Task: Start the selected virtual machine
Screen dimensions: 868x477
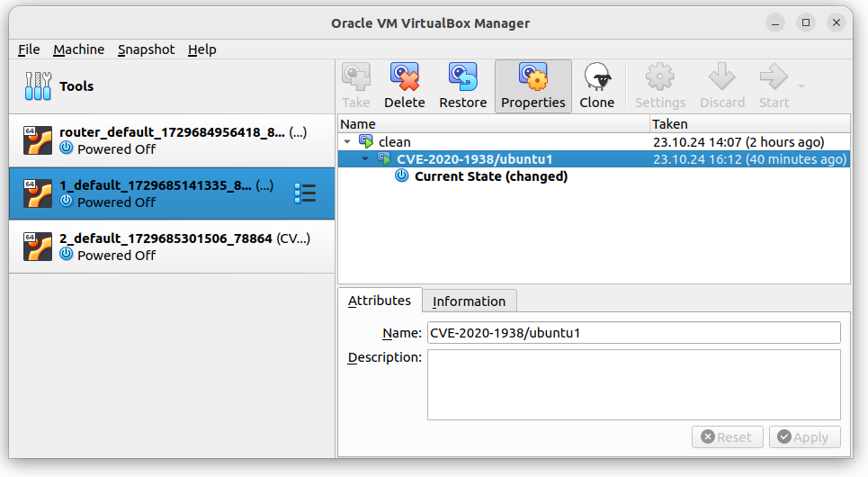Action: pos(774,86)
